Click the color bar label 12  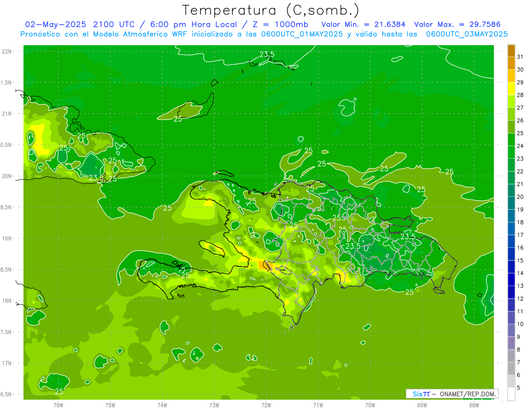point(520,298)
